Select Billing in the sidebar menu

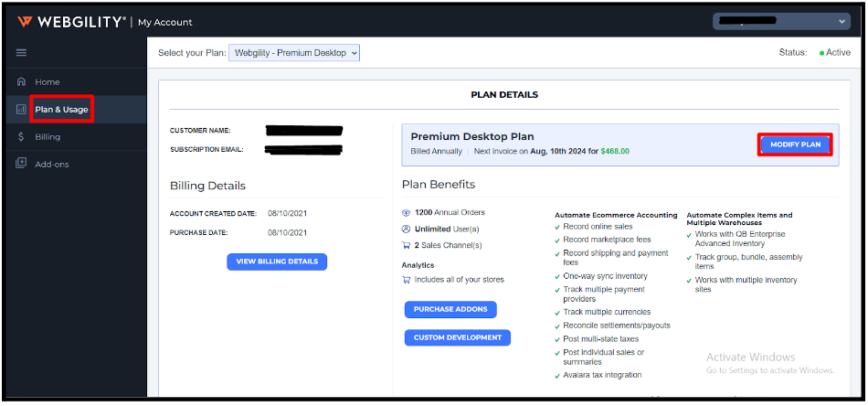48,137
